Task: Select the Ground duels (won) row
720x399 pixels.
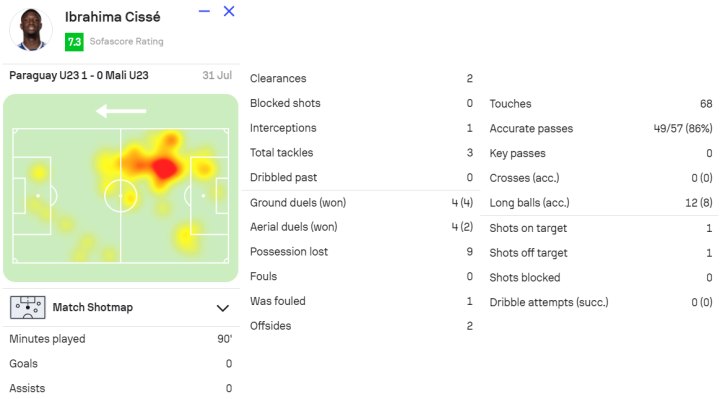Action: coord(361,202)
